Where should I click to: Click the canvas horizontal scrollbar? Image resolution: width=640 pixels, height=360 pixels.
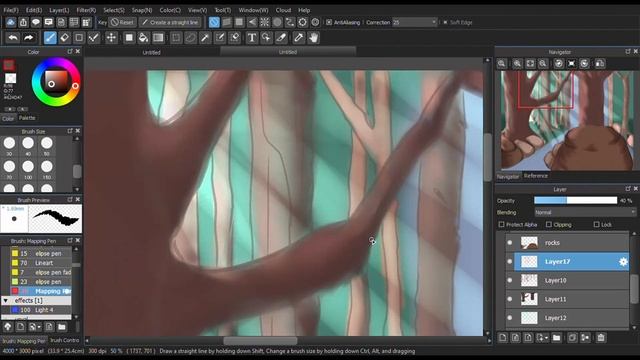(x=260, y=340)
